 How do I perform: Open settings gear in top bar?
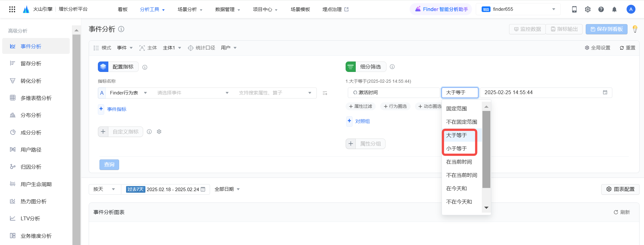pyautogui.click(x=588, y=9)
